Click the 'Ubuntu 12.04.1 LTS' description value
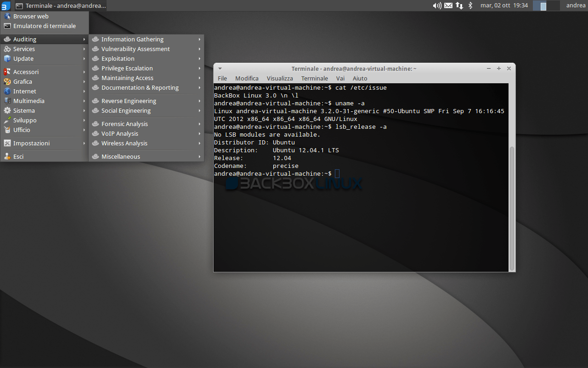Viewport: 588px width, 368px height. pos(306,150)
